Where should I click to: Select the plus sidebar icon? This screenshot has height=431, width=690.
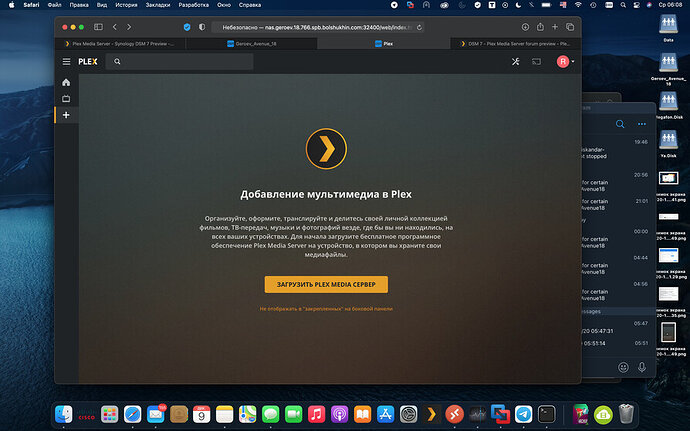[66, 115]
